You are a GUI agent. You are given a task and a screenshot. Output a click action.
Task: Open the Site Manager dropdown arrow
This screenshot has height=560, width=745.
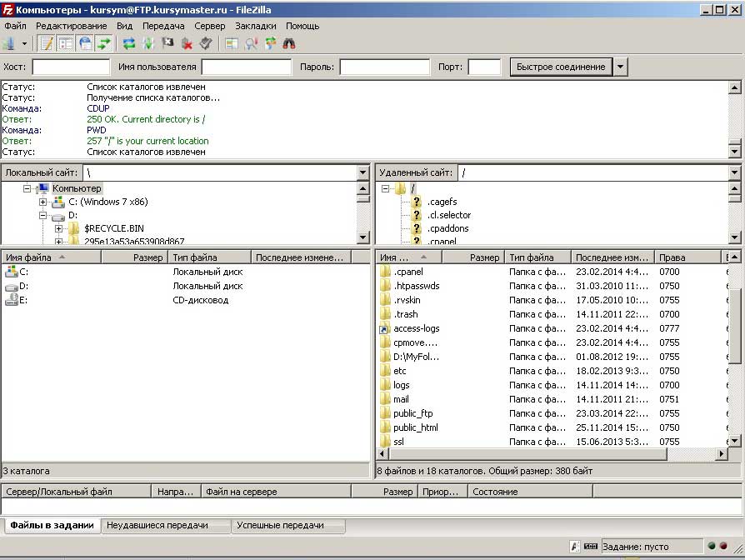tap(24, 43)
